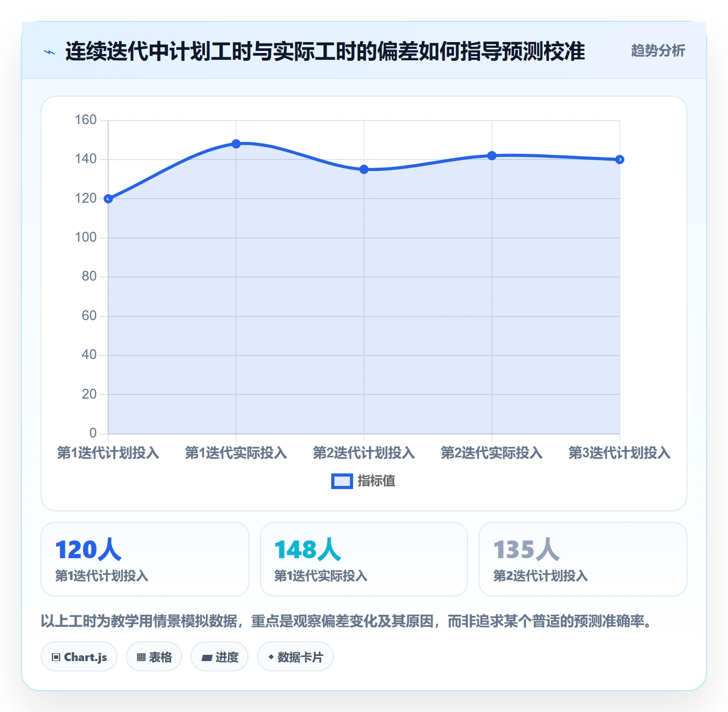The image size is (728, 712).
Task: Select the y-axis tick value 20
Action: (89, 394)
